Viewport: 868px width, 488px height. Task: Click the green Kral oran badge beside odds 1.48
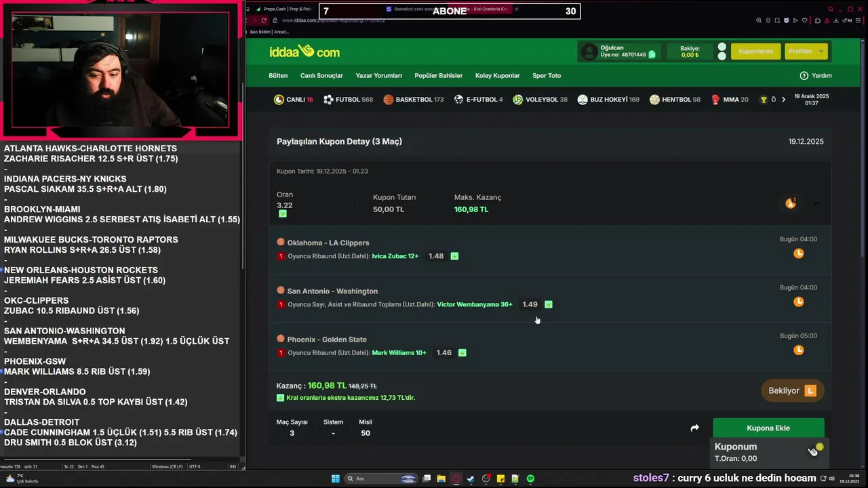454,256
